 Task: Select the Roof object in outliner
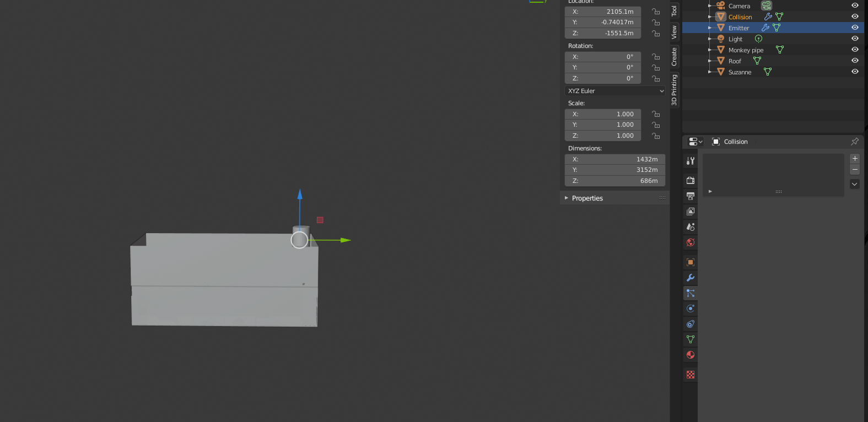coord(735,61)
